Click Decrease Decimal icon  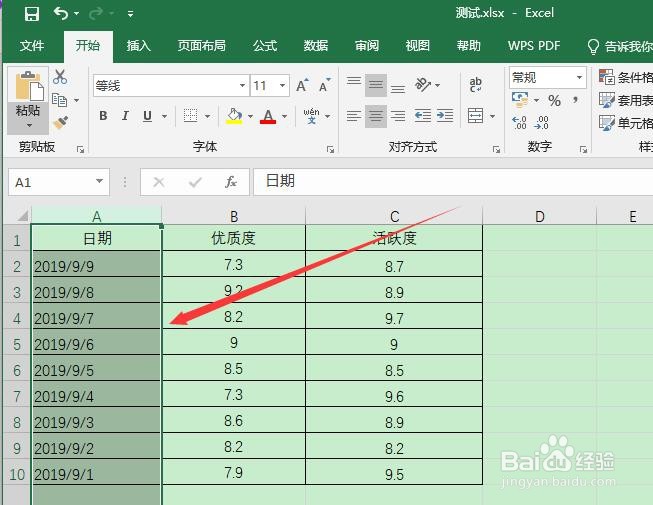pos(541,123)
